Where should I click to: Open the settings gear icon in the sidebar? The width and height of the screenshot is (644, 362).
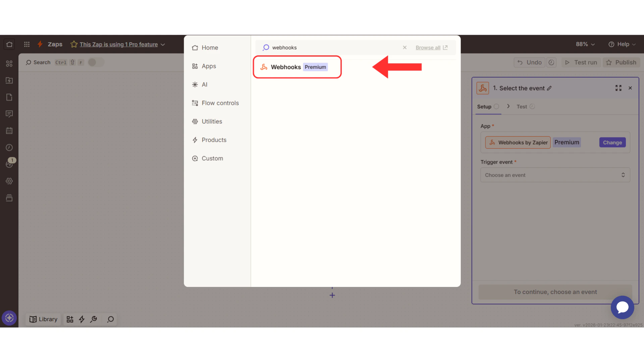[9, 181]
